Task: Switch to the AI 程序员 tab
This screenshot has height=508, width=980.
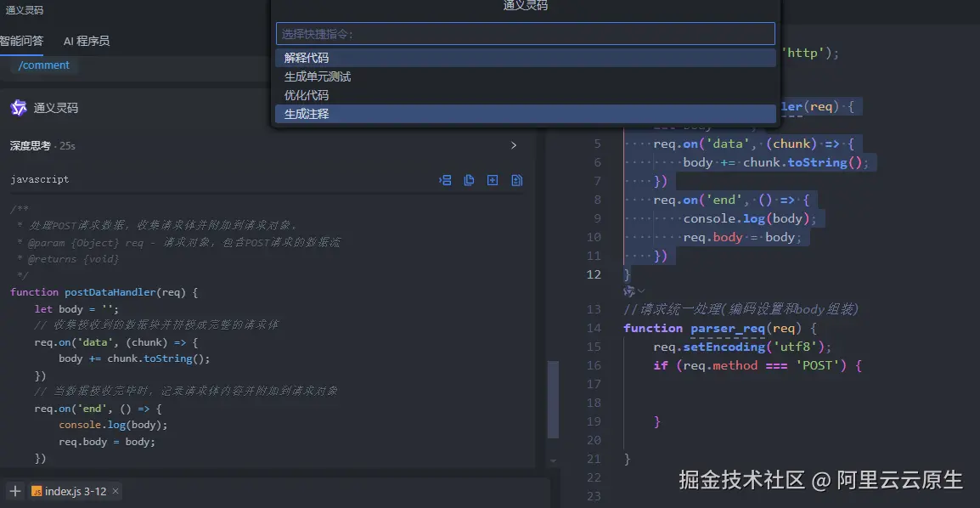Action: (x=87, y=41)
